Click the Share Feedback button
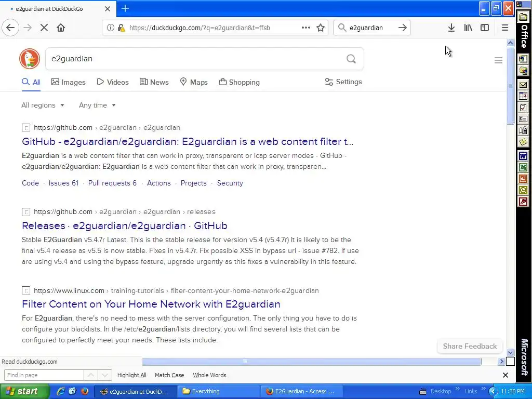The image size is (532, 399). click(470, 346)
